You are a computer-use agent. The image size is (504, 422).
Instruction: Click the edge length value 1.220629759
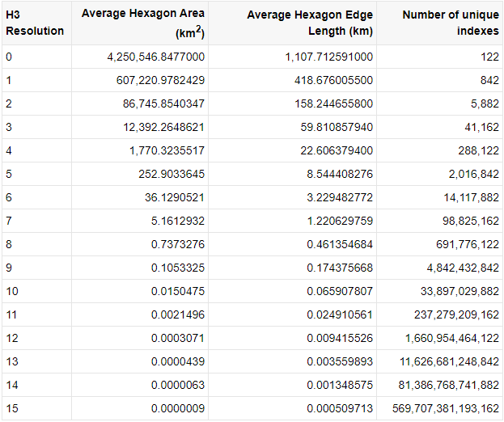(x=339, y=222)
